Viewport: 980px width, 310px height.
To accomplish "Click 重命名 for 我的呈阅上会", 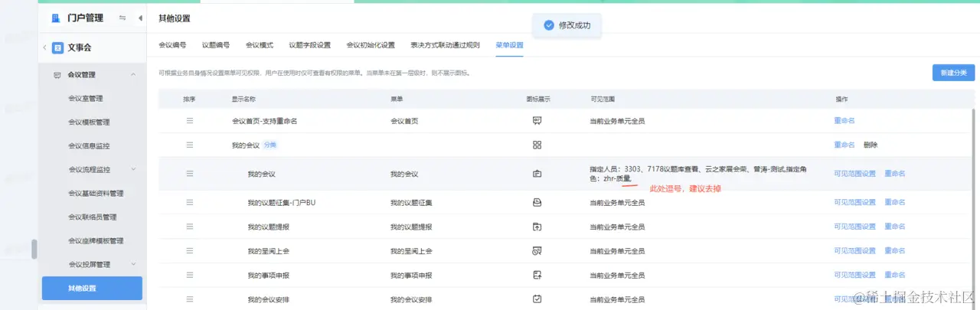I will [x=895, y=251].
